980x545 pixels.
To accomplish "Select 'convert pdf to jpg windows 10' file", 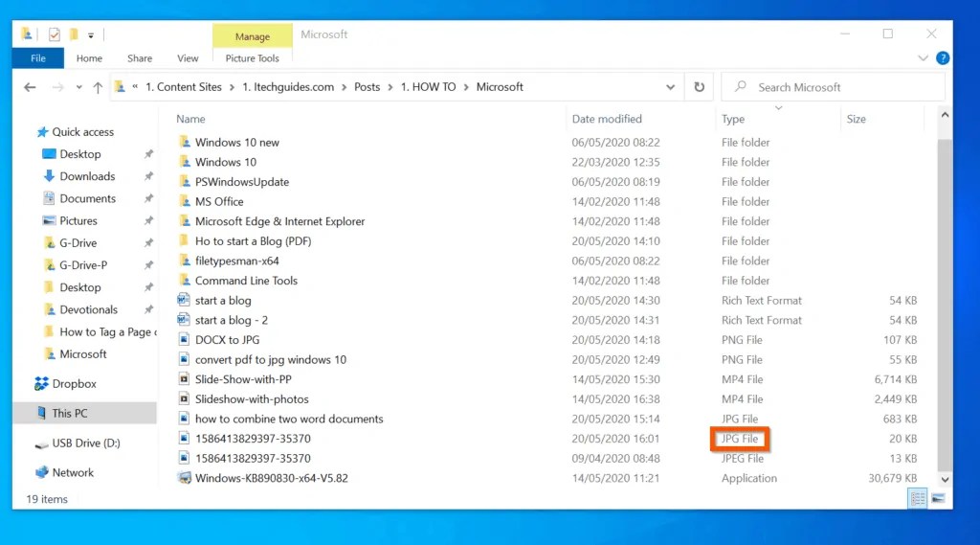I will point(270,360).
